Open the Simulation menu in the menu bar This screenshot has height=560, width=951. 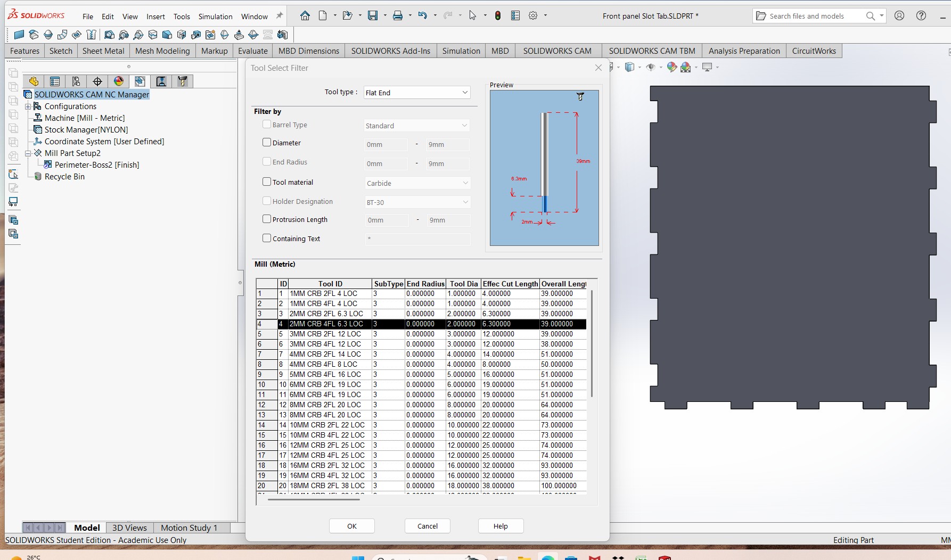215,17
